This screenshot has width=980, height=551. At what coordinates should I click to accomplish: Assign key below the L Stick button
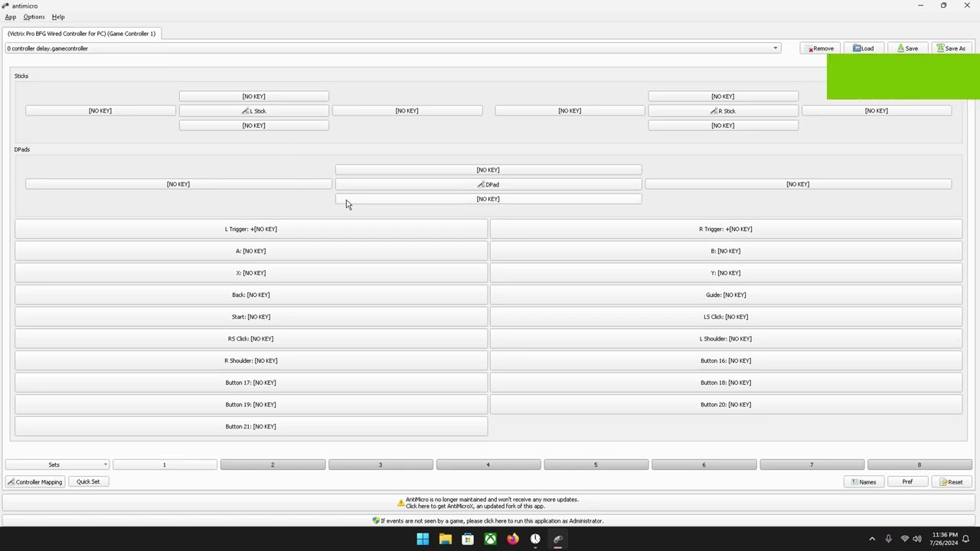coord(254,126)
